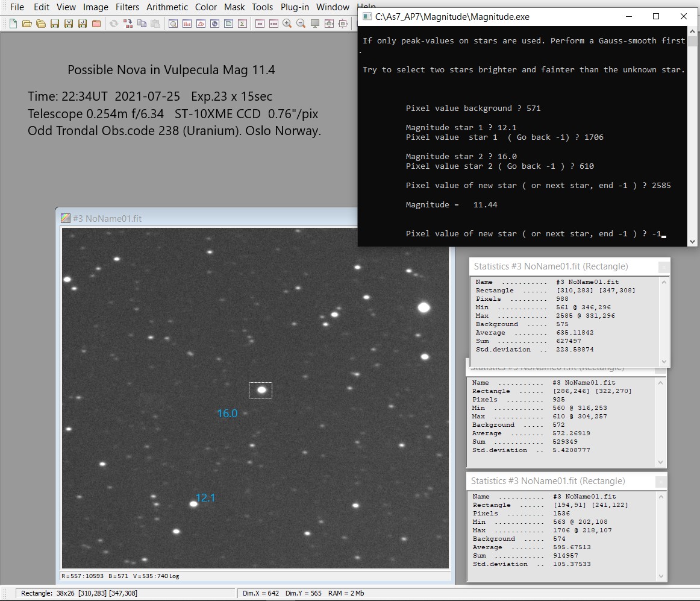
Task: Open the Filters menu
Action: pyautogui.click(x=127, y=7)
